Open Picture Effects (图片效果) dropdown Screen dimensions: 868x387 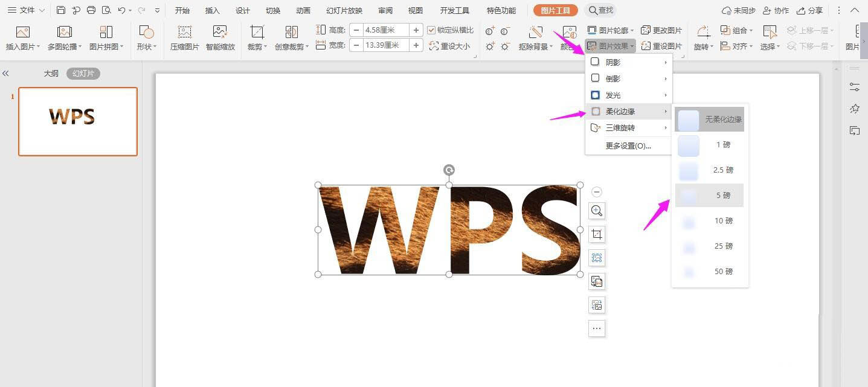click(x=611, y=46)
